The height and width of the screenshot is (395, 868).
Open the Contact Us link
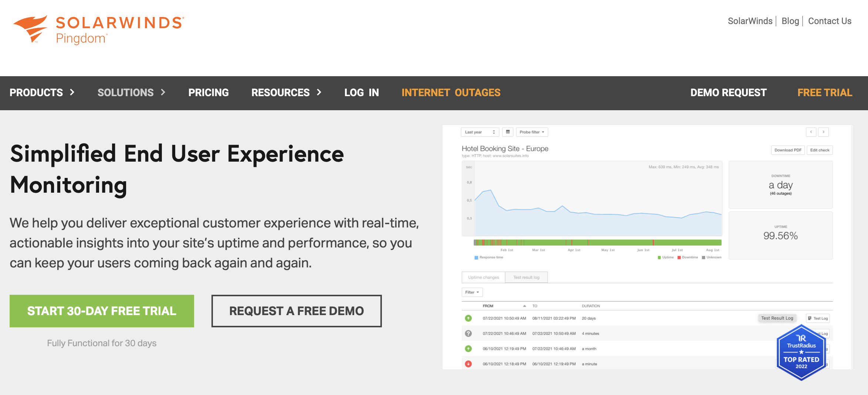(x=830, y=21)
